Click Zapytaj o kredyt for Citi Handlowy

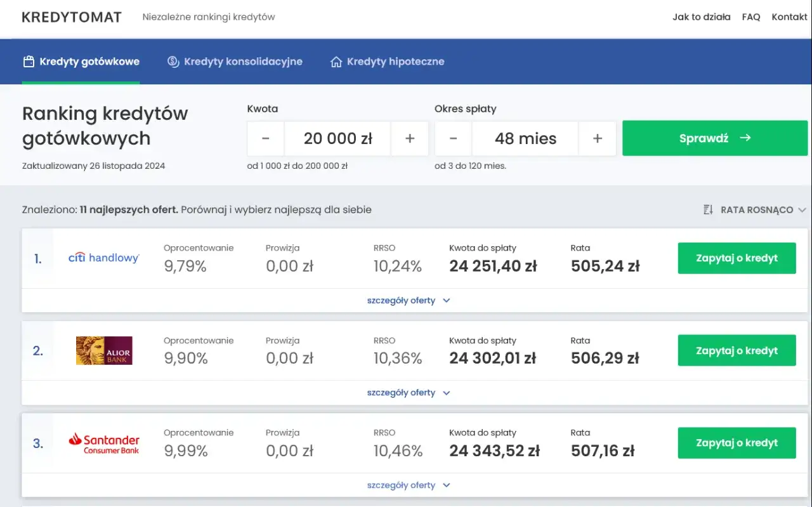pyautogui.click(x=737, y=258)
